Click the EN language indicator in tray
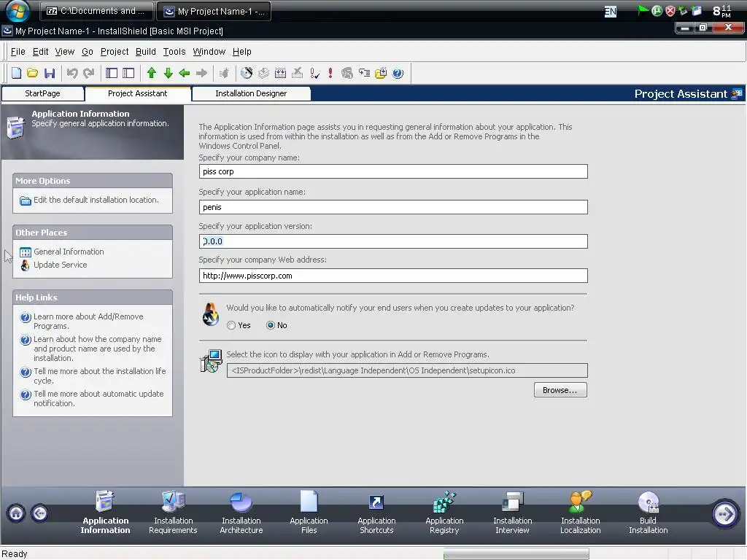The image size is (747, 560). (x=611, y=12)
